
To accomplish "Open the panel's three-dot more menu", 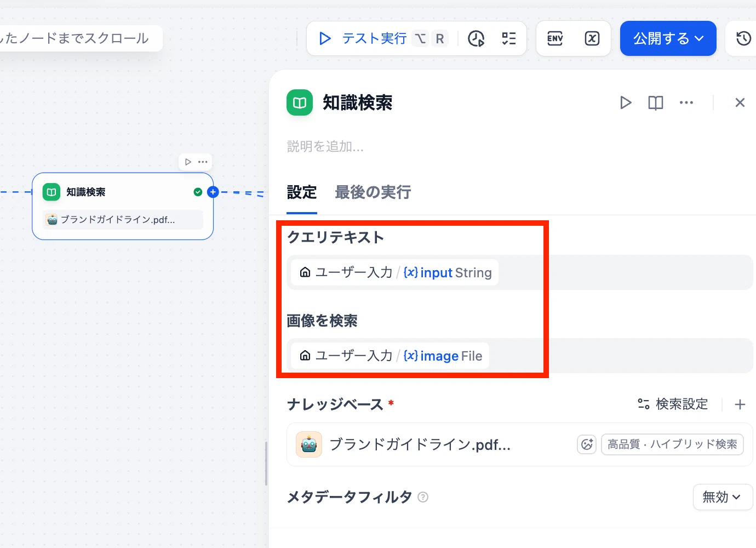I will [x=686, y=102].
